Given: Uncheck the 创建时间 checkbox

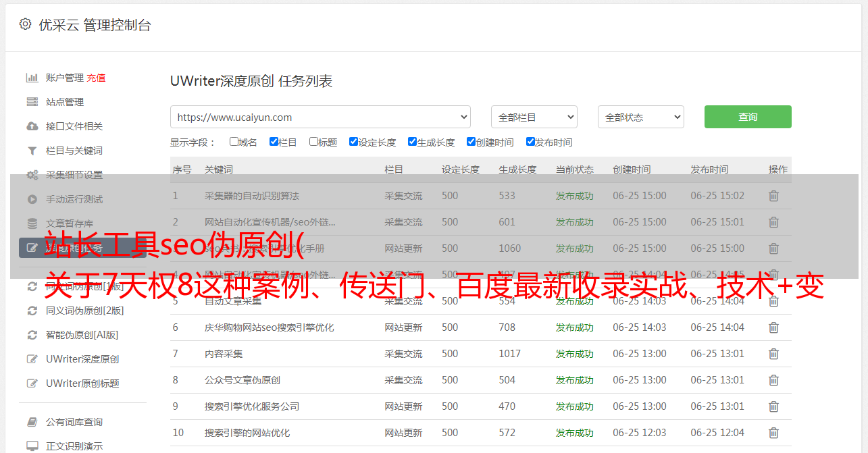Looking at the screenshot, I should [x=471, y=142].
